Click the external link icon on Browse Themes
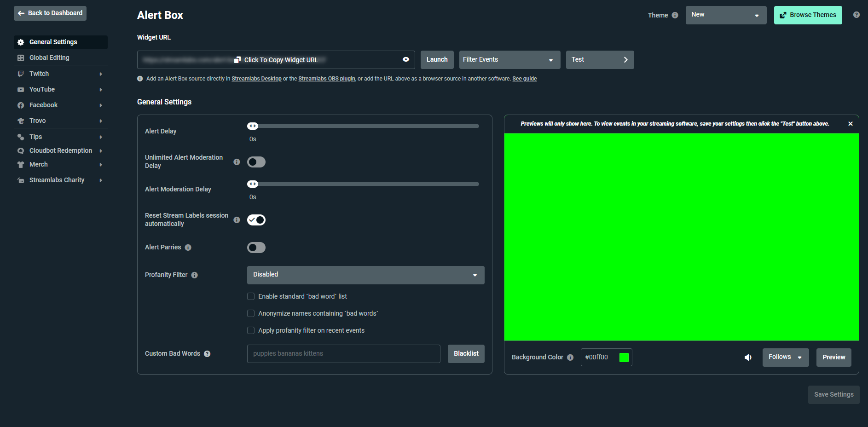Image resolution: width=868 pixels, height=427 pixels. click(x=783, y=15)
